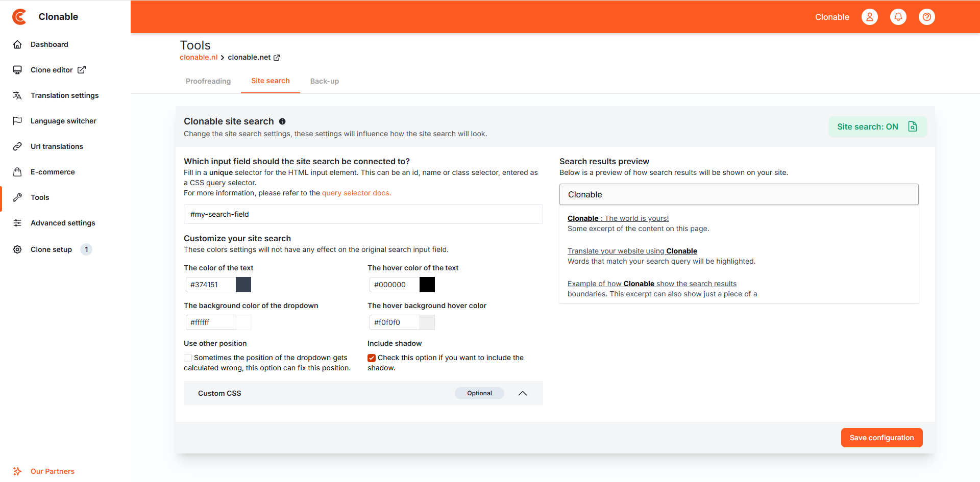Image resolution: width=980 pixels, height=482 pixels.
Task: Open the help question mark icon
Action: click(926, 17)
